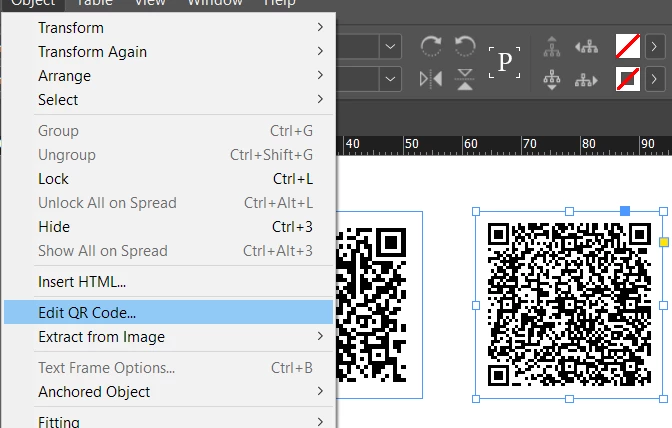
Task: Click the yellow anchored-object square on frame
Action: click(x=664, y=242)
